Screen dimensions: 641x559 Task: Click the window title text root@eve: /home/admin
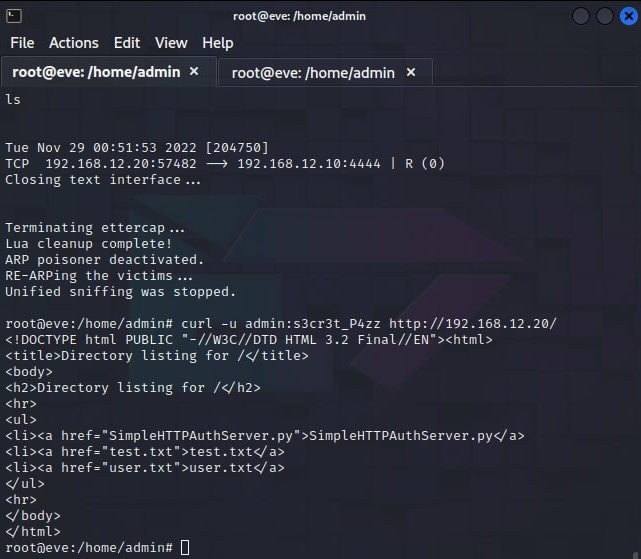pos(320,16)
